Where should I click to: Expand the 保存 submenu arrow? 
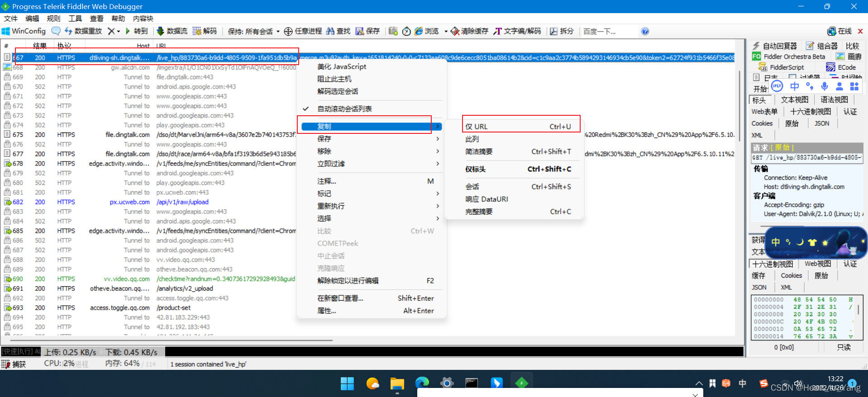437,139
